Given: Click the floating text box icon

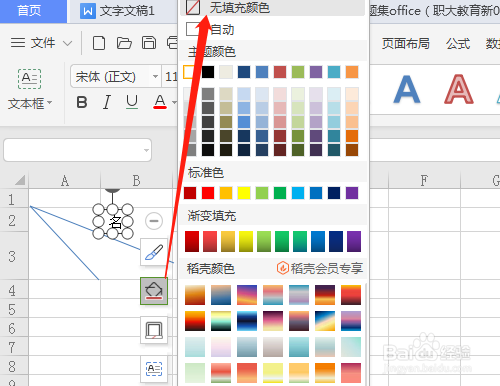Looking at the screenshot, I should [x=154, y=369].
